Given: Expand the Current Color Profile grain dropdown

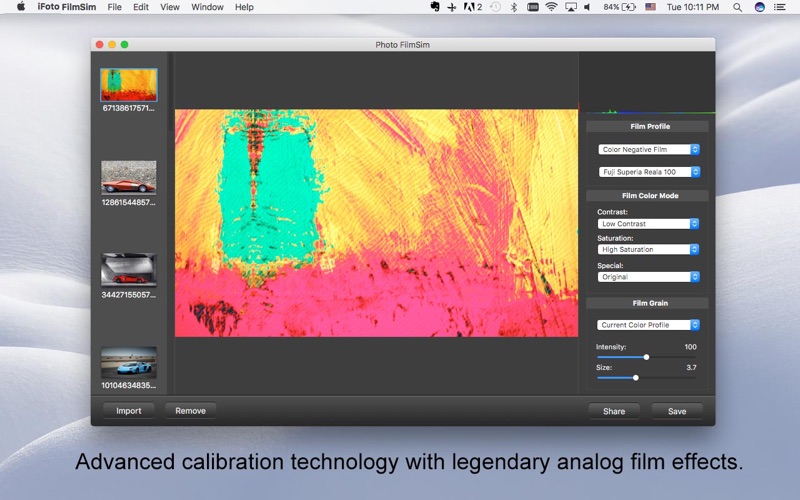Looking at the screenshot, I should coord(648,325).
